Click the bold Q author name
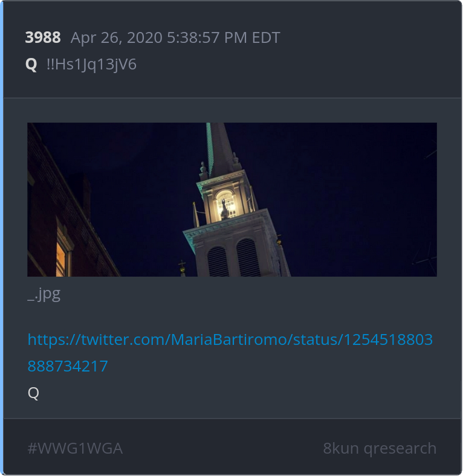Screen dimensions: 463x476 pos(31,65)
